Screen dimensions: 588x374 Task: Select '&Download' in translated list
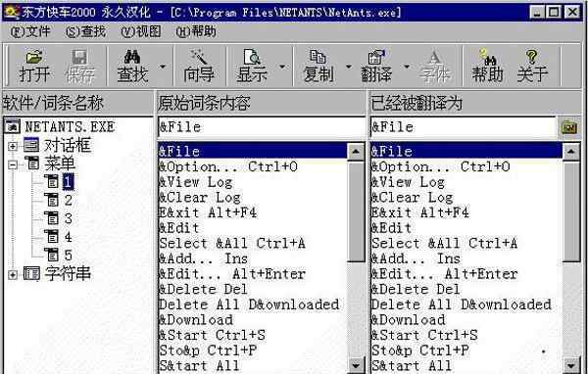[466, 320]
